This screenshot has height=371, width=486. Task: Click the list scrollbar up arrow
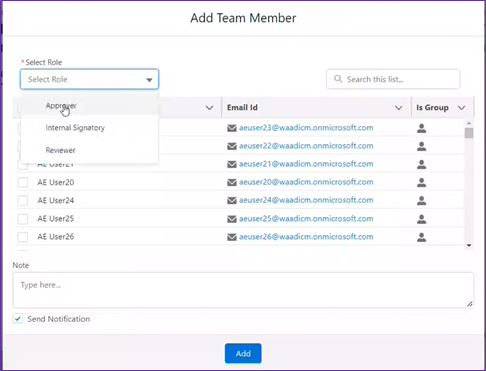point(469,123)
